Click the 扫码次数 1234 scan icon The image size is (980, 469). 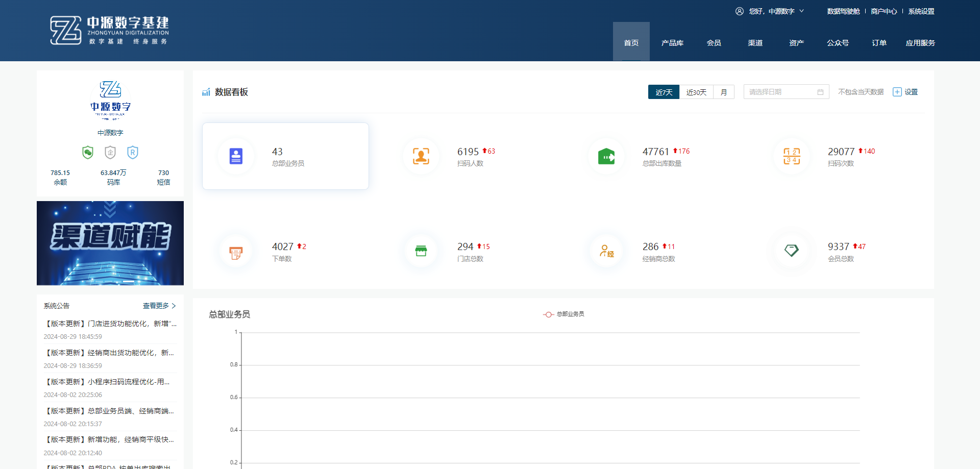[792, 156]
